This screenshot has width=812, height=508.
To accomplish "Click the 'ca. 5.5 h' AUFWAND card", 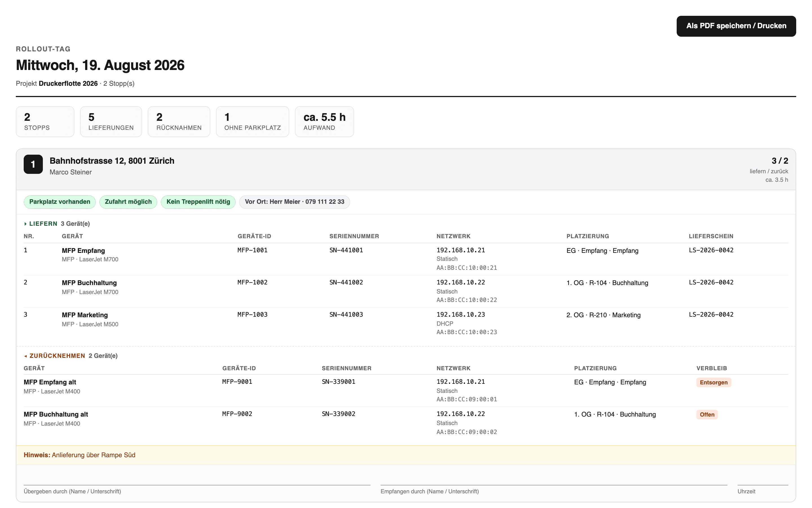I will (324, 122).
